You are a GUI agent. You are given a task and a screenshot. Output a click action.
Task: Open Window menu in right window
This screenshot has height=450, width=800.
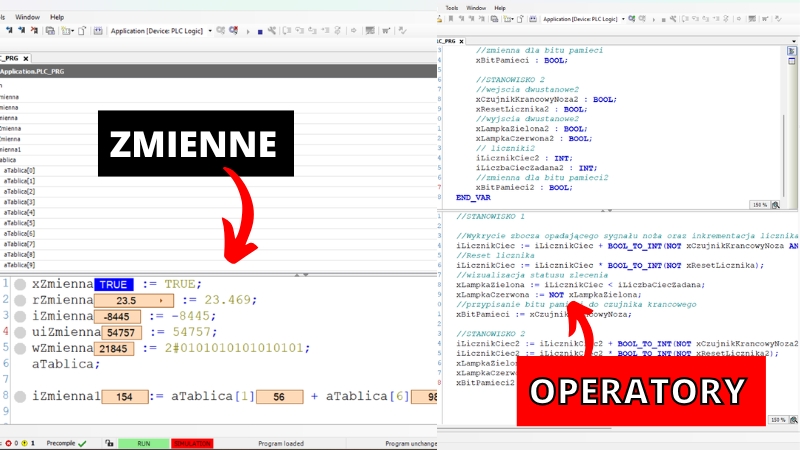tap(476, 8)
